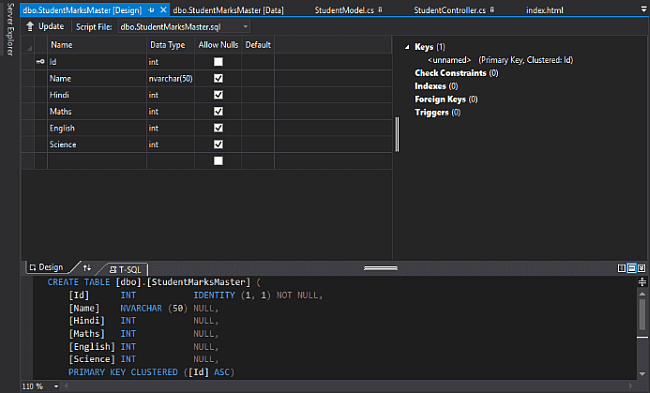Close the StudentMarksMaster Design tab
The width and height of the screenshot is (650, 393).
tap(163, 10)
